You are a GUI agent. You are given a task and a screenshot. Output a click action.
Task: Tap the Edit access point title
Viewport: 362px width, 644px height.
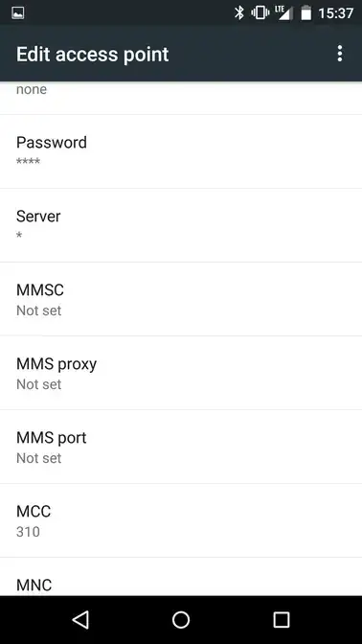click(92, 55)
